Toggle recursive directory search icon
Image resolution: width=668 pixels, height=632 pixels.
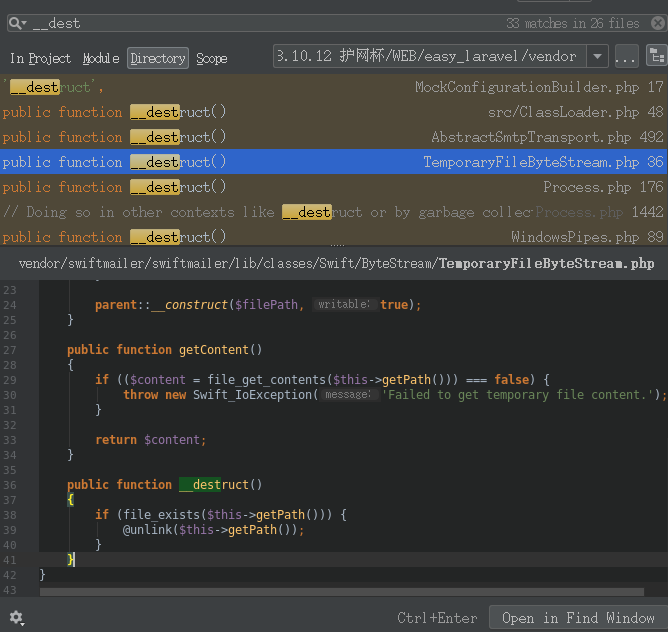point(656,56)
